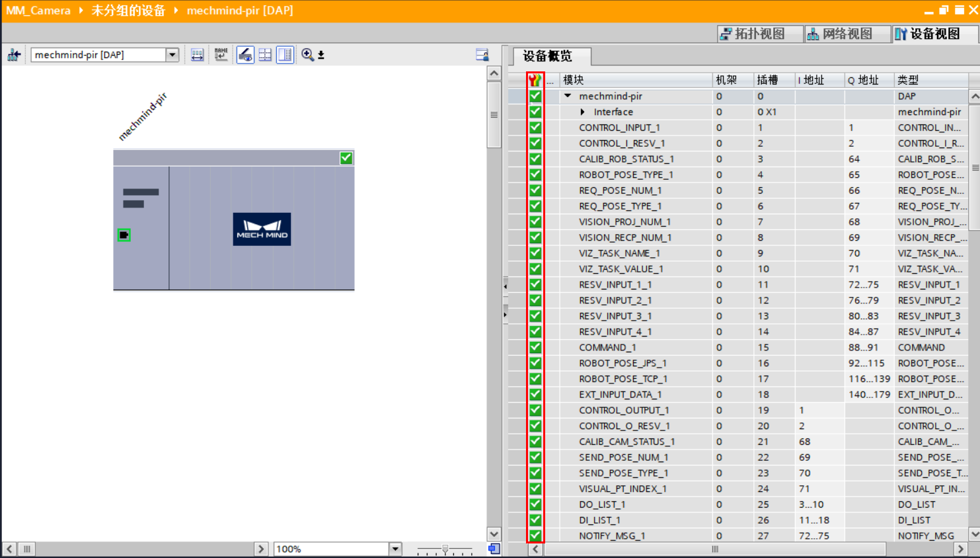
Task: Click the 100% zoom input field
Action: click(x=332, y=549)
